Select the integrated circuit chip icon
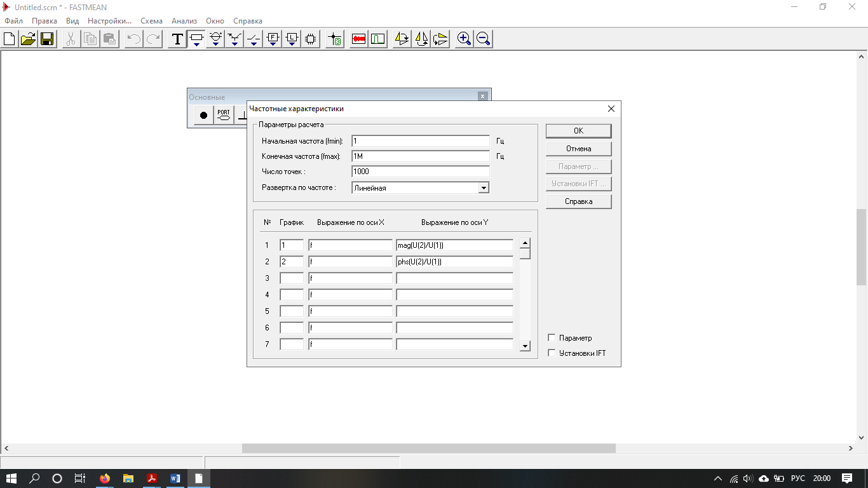Image resolution: width=868 pixels, height=488 pixels. 311,39
